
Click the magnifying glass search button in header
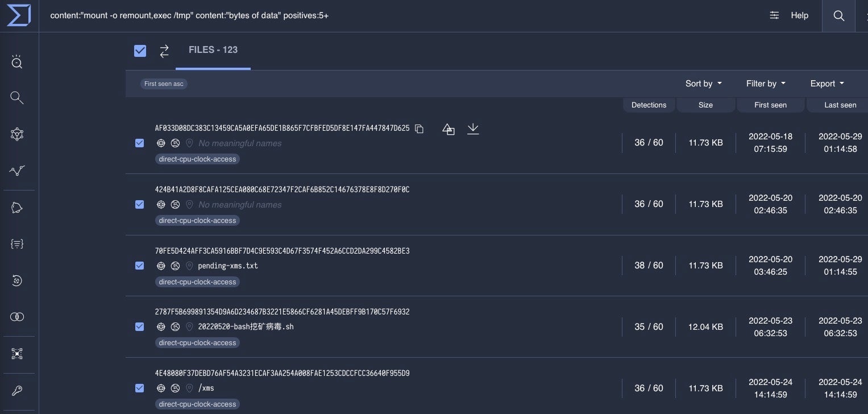click(838, 16)
